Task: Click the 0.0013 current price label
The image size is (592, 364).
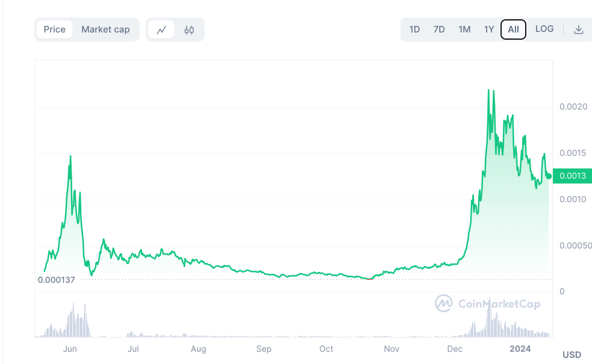Action: click(x=572, y=176)
